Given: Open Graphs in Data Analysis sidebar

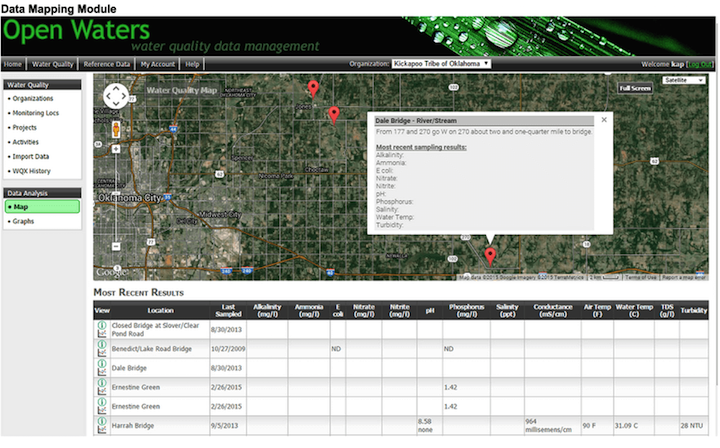Looking at the screenshot, I should (x=23, y=221).
